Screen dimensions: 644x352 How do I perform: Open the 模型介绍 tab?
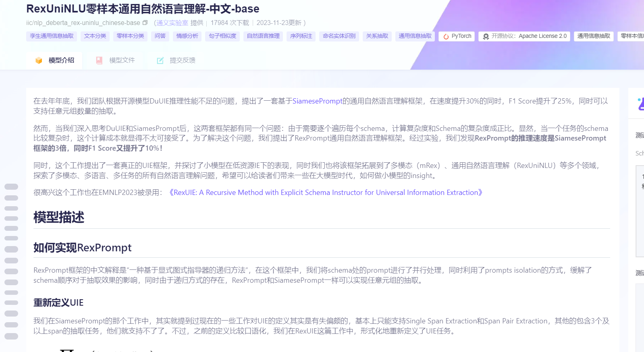(54, 60)
